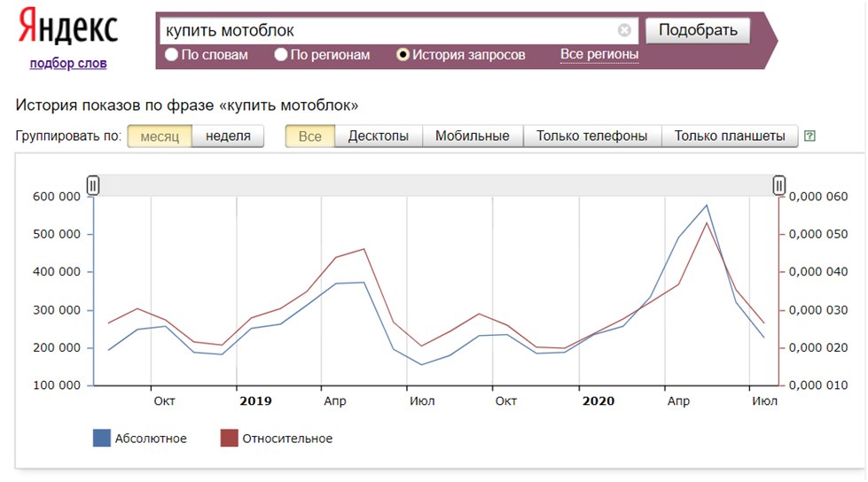Image resolution: width=868 pixels, height=482 pixels.
Task: Group data by неделя
Action: (228, 136)
